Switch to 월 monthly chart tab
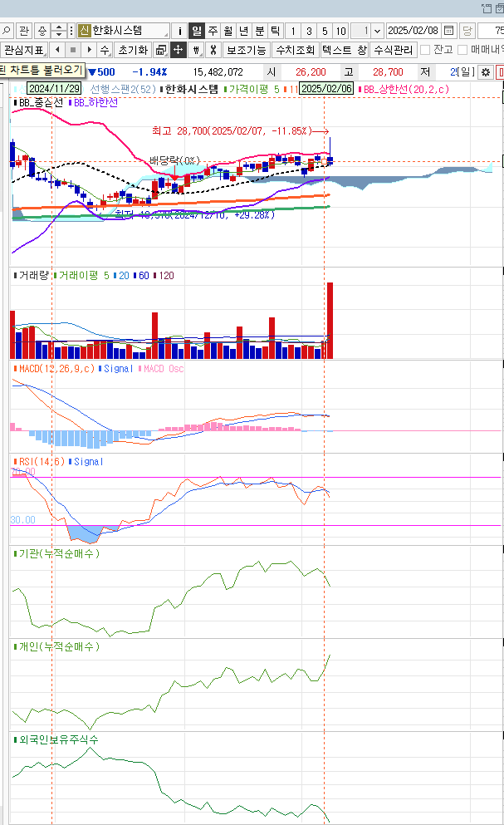This screenshot has height=825, width=504. pos(228,31)
